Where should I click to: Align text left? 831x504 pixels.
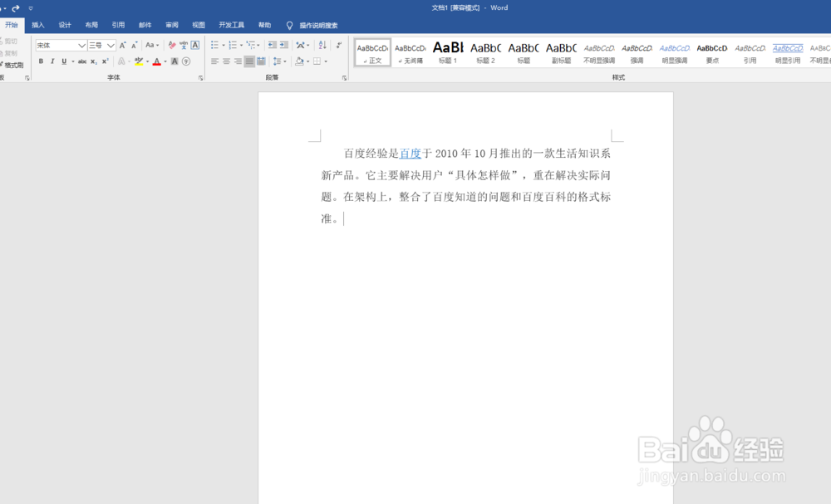tap(214, 61)
